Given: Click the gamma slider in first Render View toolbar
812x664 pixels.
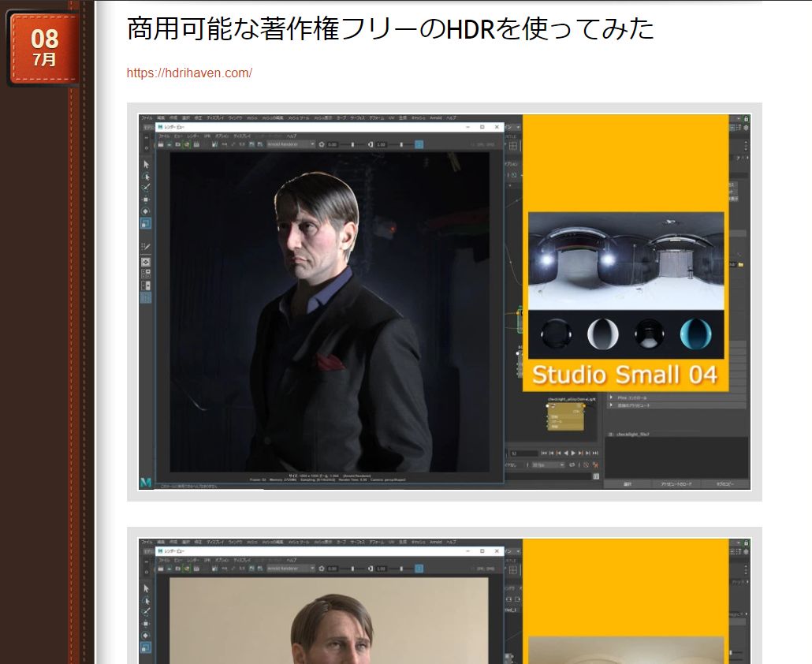Looking at the screenshot, I should pyautogui.click(x=401, y=144).
